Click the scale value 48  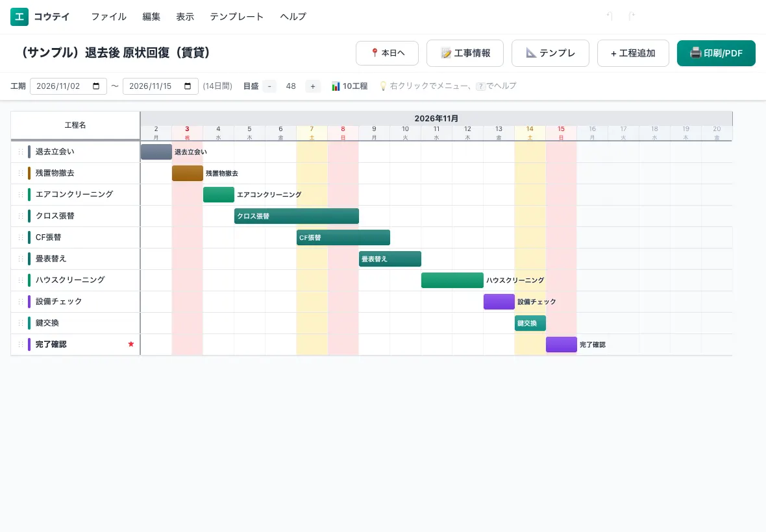[x=291, y=86]
